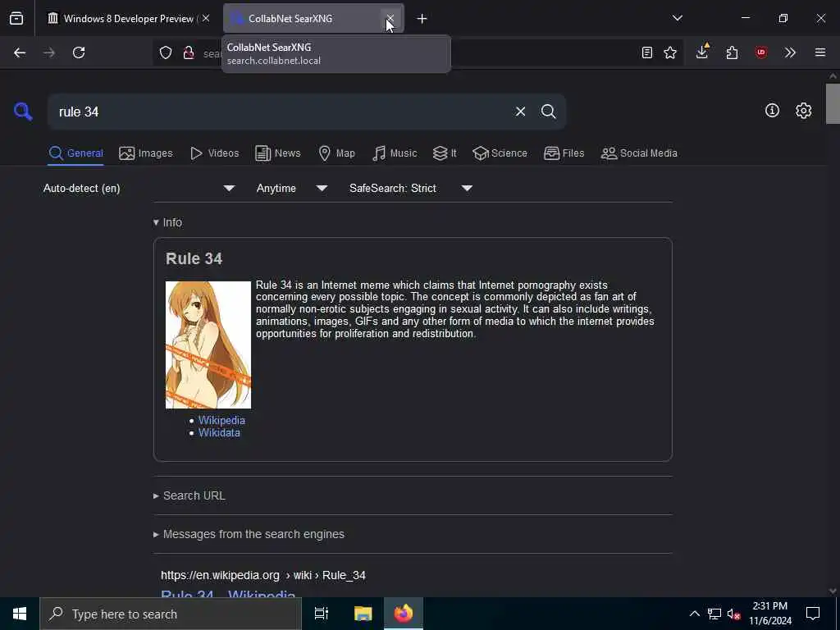Select the Science search category
Screen dimensions: 840x630
click(500, 153)
